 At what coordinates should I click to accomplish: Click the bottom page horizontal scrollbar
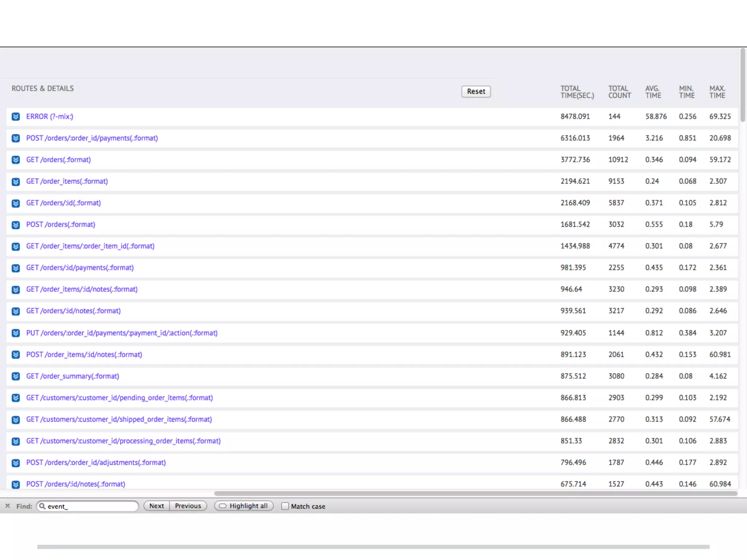point(373,547)
